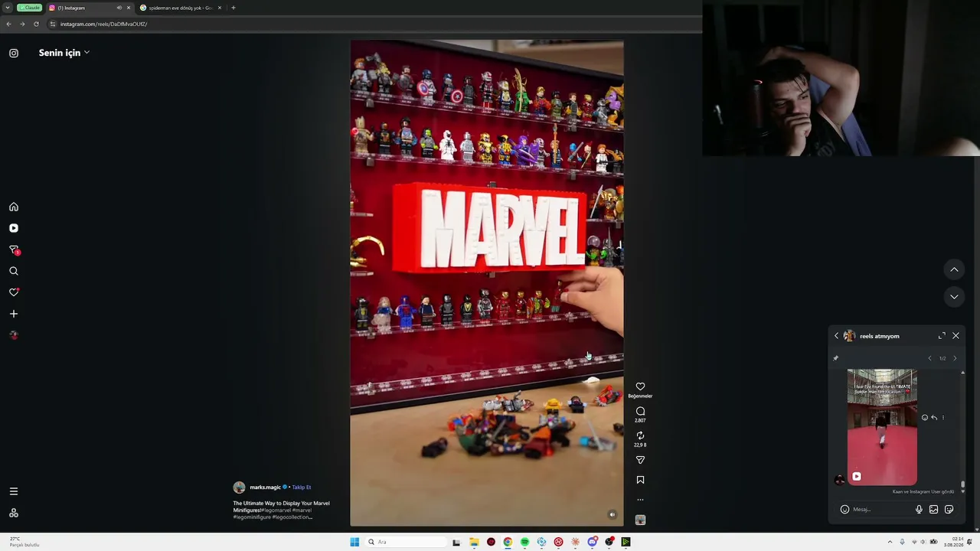Screen dimensions: 980x551
Task: Open Notifications heart in the sidebar
Action: [14, 292]
